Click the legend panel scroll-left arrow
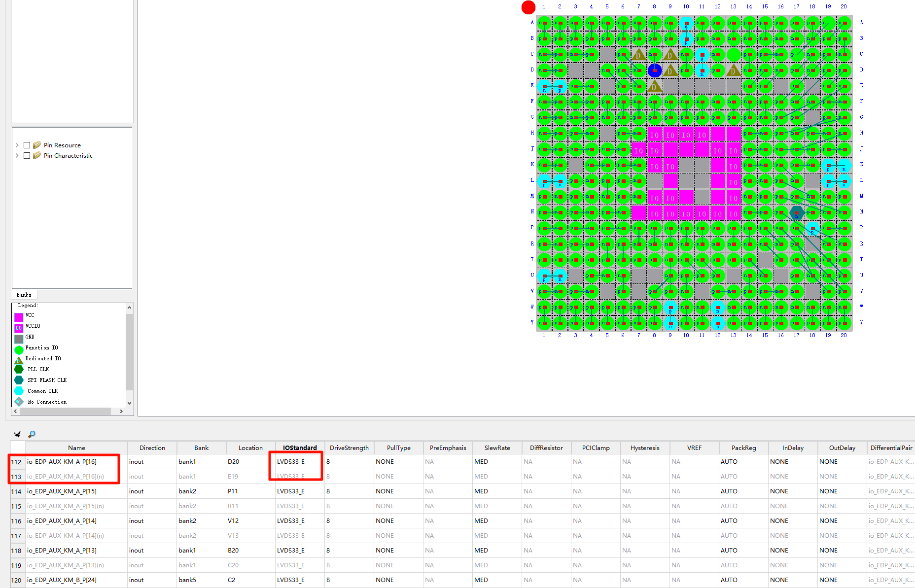The image size is (915, 588). [15, 411]
